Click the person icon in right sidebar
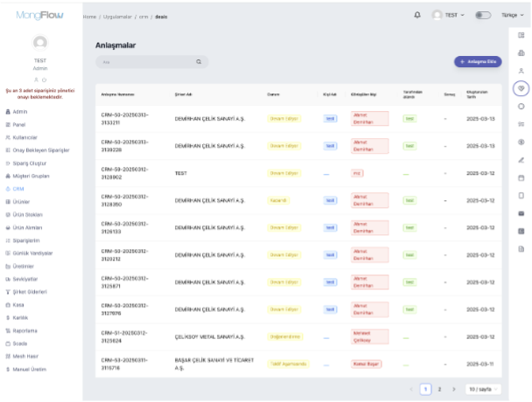 (521, 71)
